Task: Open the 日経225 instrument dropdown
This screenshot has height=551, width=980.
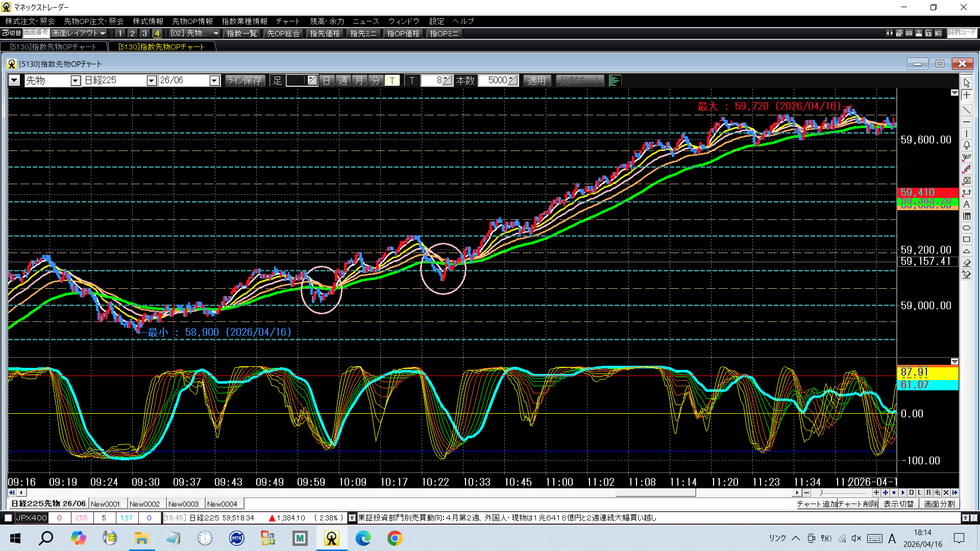Action: 151,81
